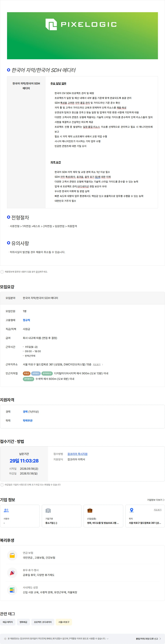Open the 문의 link
165x644 pixels.
(38, 272)
